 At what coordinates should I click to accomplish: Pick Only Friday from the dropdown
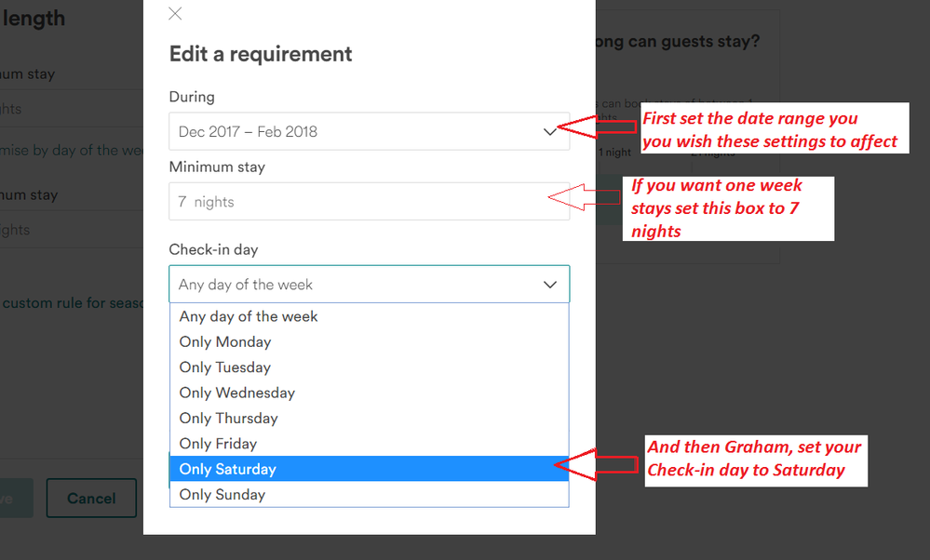click(x=219, y=444)
